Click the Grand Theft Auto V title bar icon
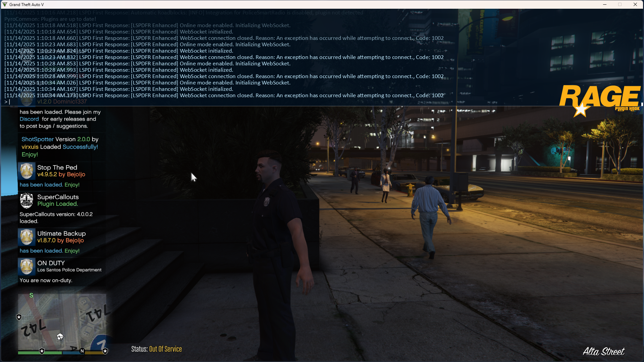The width and height of the screenshot is (644, 362). coord(5,4)
